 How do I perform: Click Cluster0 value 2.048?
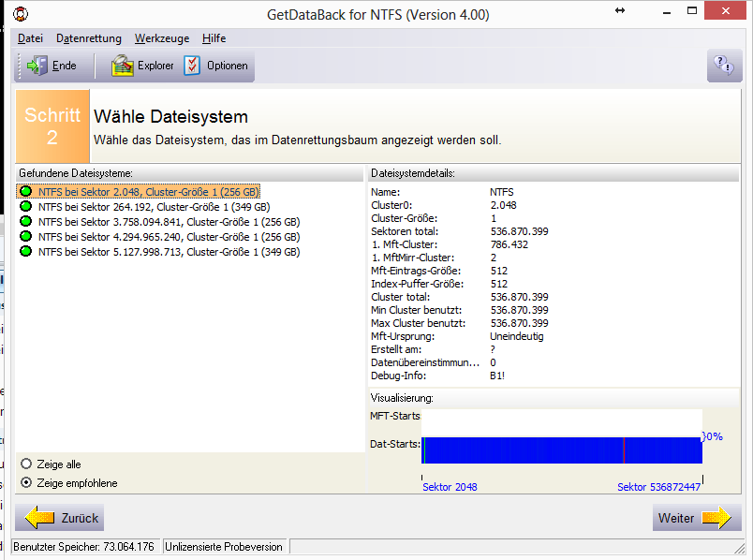coord(503,205)
